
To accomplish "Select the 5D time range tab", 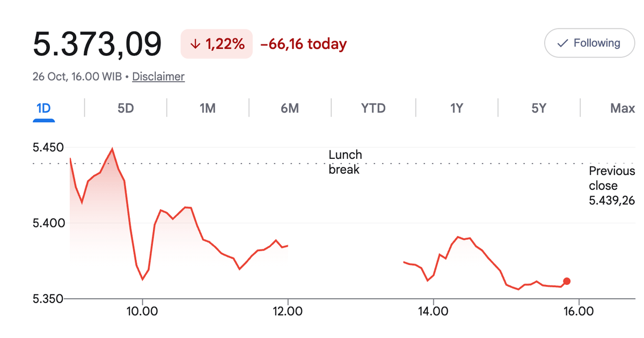I will [126, 108].
